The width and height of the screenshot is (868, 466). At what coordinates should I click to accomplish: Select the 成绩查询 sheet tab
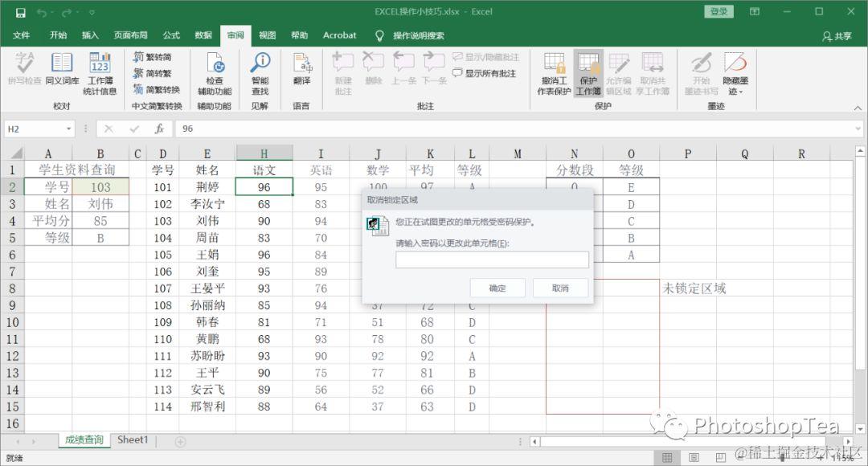[84, 440]
